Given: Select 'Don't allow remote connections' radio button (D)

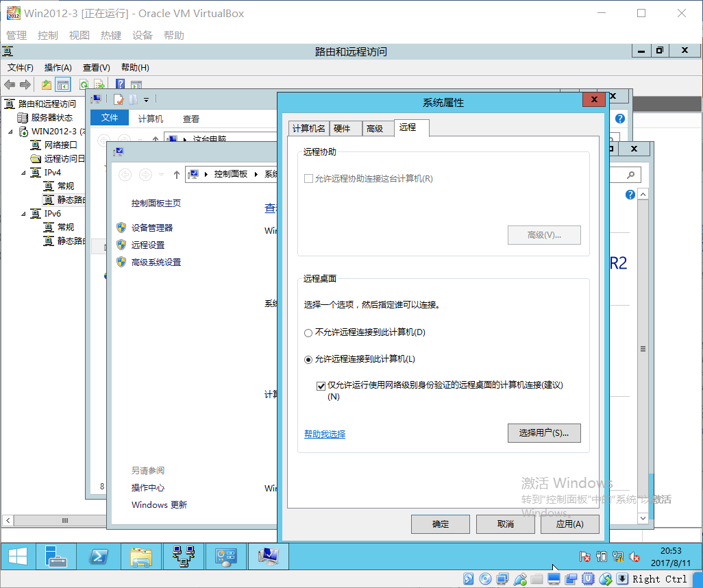Looking at the screenshot, I should (x=308, y=333).
